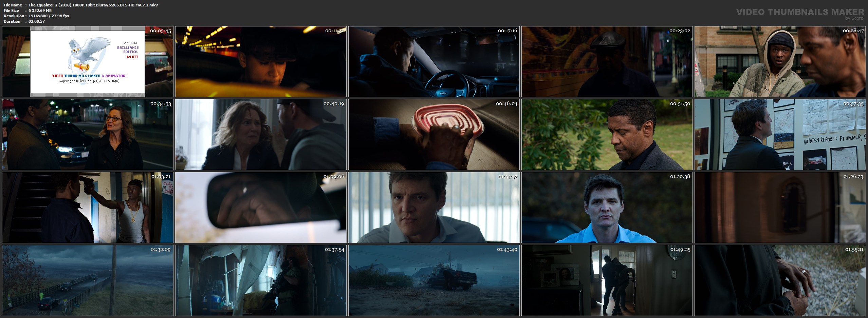Open the dark silhouette thumbnail at 00:23:02
Image resolution: width=868 pixels, height=318 pixels.
point(607,62)
